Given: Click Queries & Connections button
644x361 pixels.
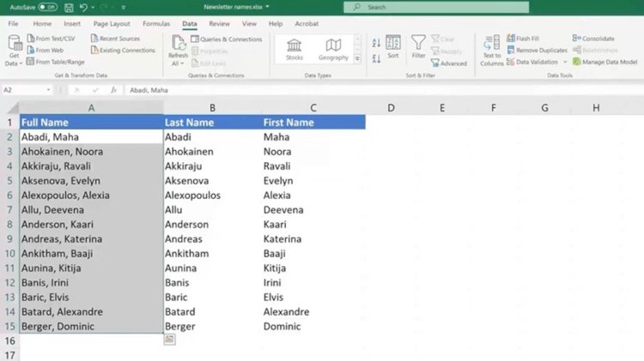Looking at the screenshot, I should [227, 39].
